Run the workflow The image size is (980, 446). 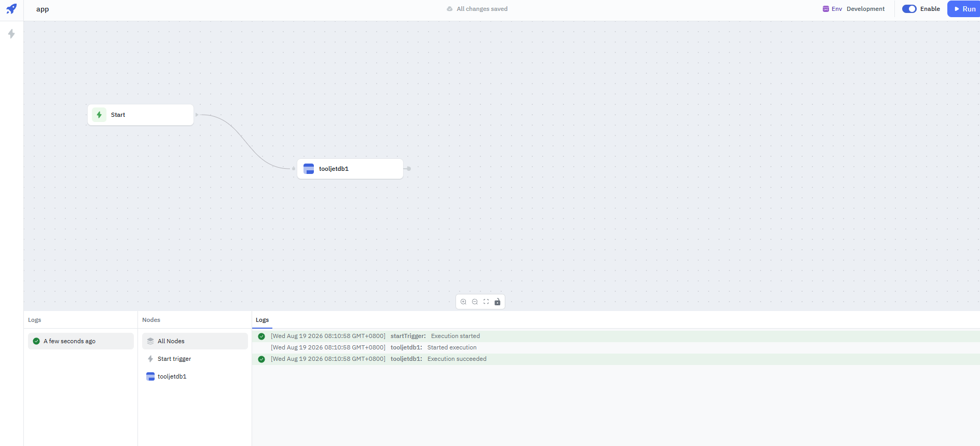click(x=964, y=9)
